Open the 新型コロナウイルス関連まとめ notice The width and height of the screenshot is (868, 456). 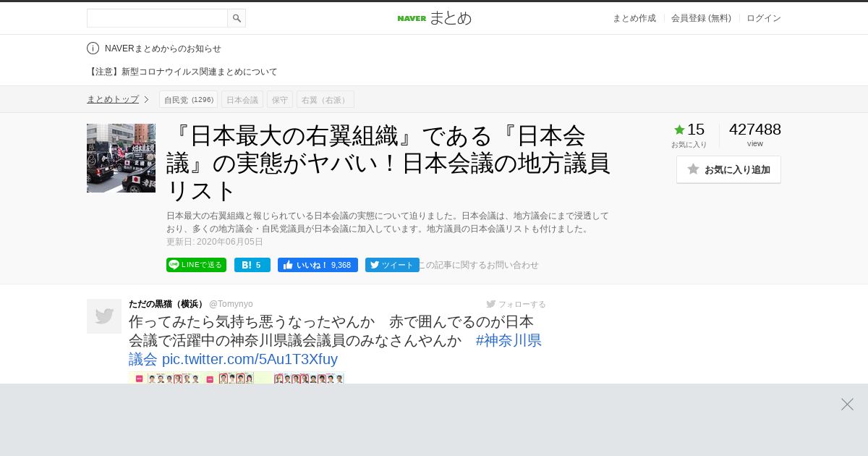pyautogui.click(x=182, y=72)
